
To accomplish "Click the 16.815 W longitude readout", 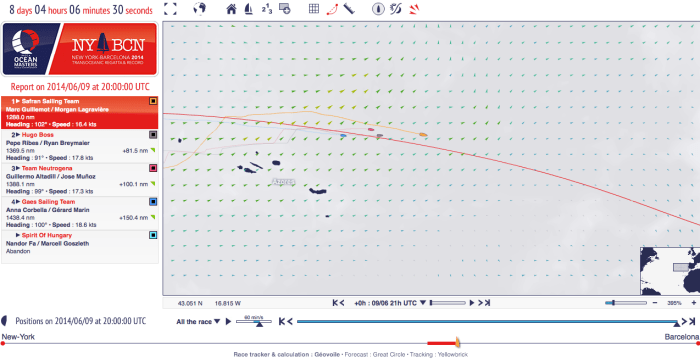I will tap(228, 303).
